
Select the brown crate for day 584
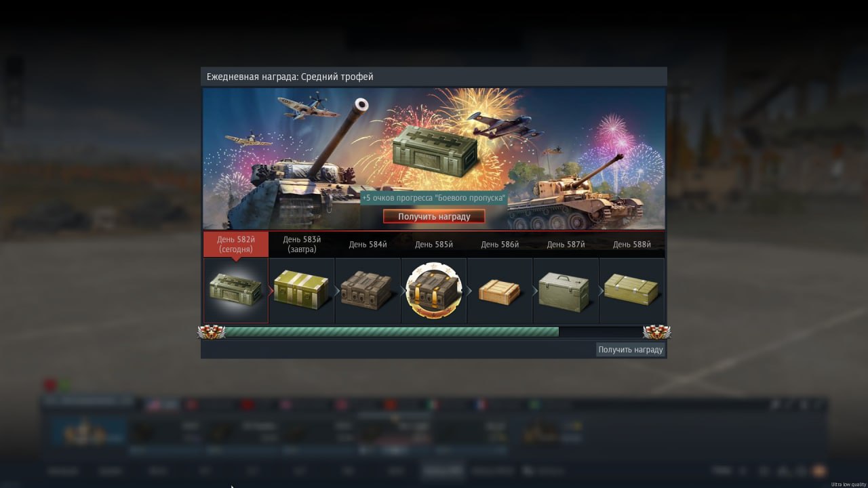[368, 290]
